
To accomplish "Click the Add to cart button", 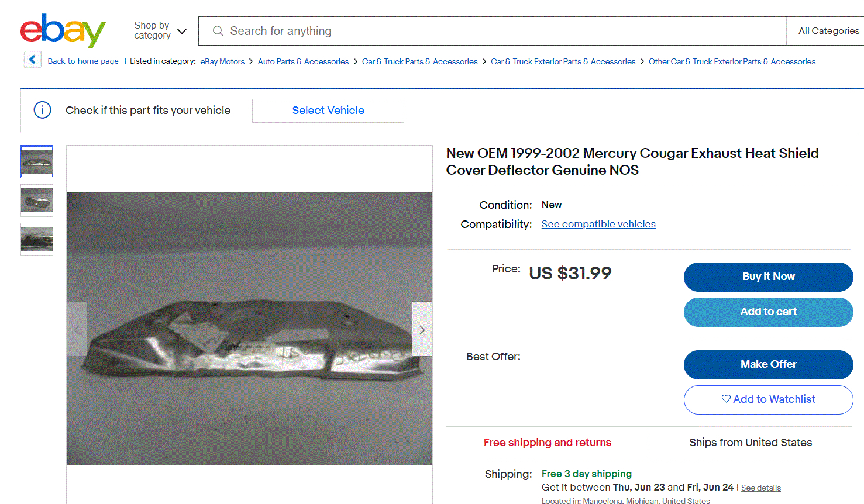I will [x=768, y=312].
